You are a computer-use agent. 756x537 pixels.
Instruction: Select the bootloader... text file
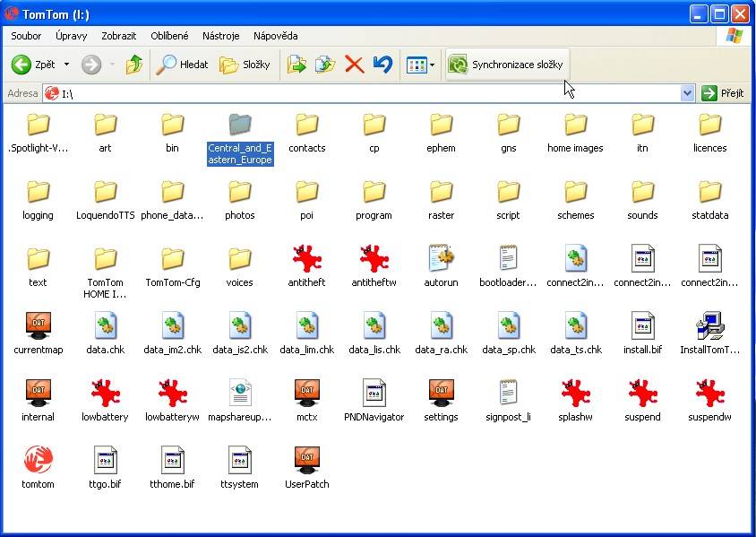pos(508,266)
